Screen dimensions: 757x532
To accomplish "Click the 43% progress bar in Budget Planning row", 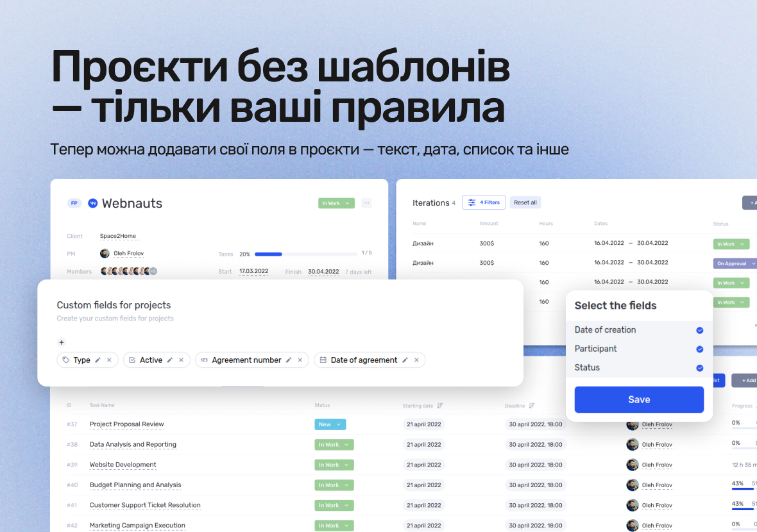I will [x=744, y=489].
